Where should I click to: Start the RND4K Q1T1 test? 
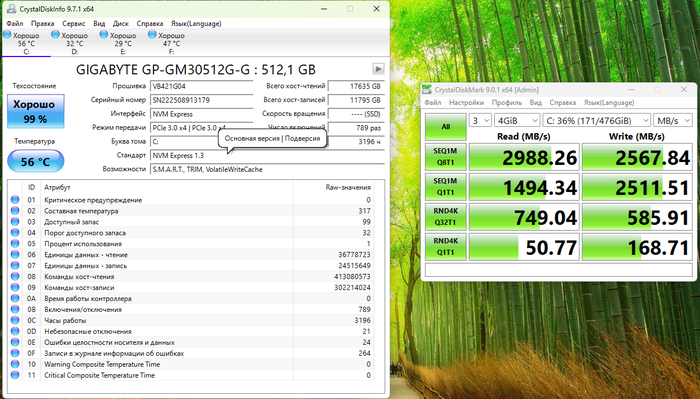(446, 246)
